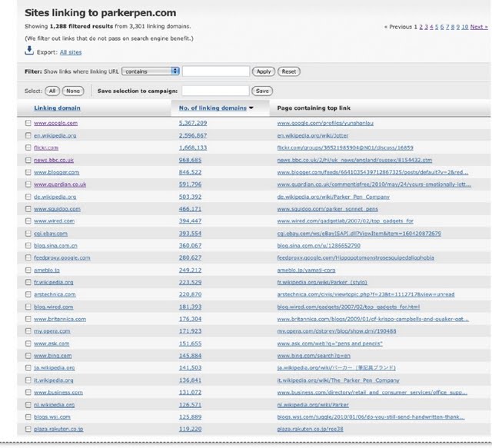492x448 pixels.
Task: Click the 2,596,867 count link
Action: (193, 135)
